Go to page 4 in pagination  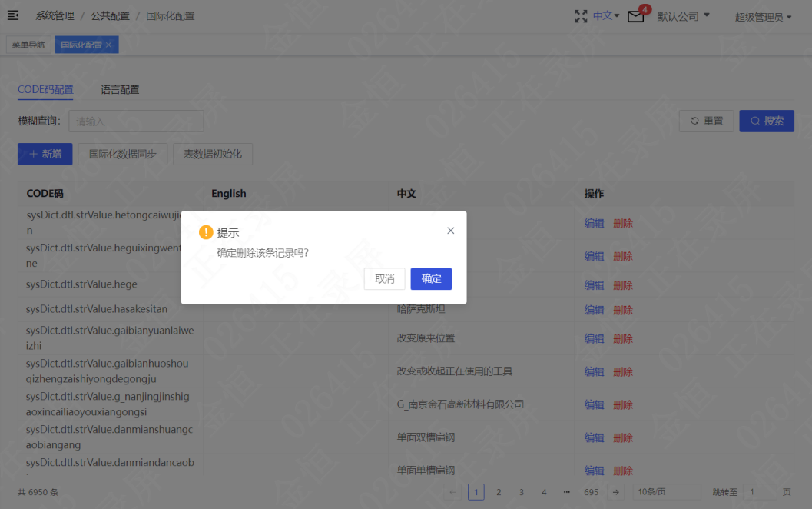pos(544,492)
